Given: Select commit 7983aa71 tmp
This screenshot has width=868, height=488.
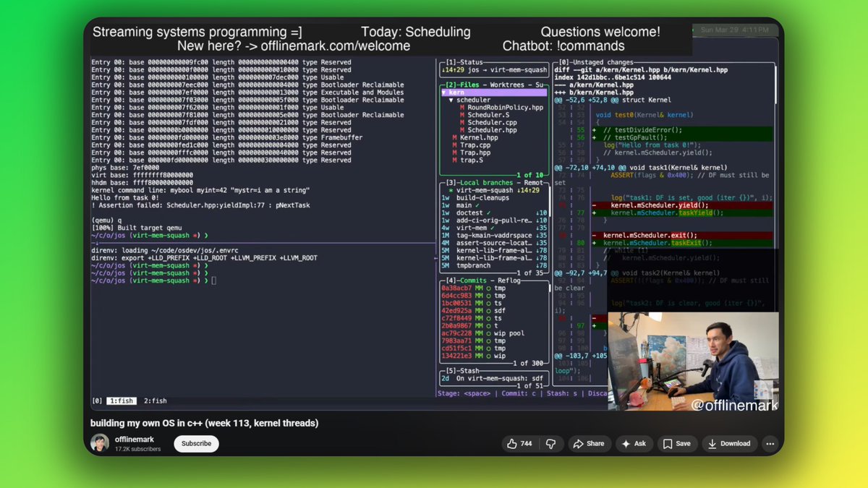Looking at the screenshot, I should click(494, 341).
